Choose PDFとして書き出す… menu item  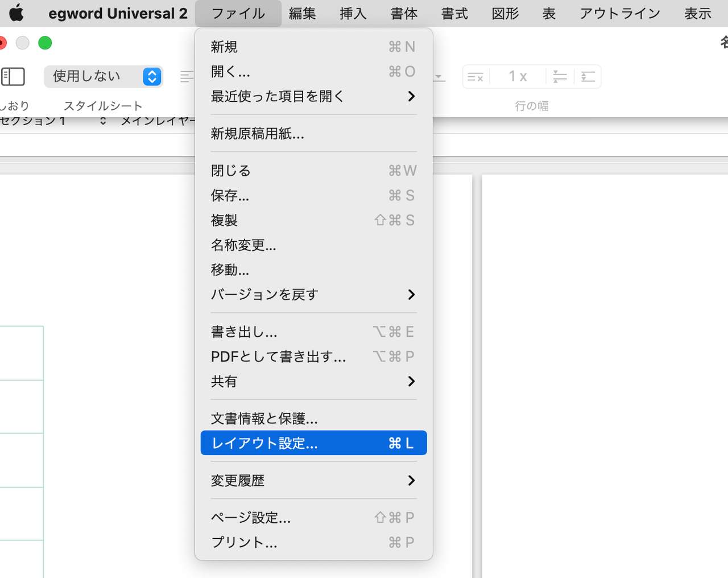pos(314,357)
